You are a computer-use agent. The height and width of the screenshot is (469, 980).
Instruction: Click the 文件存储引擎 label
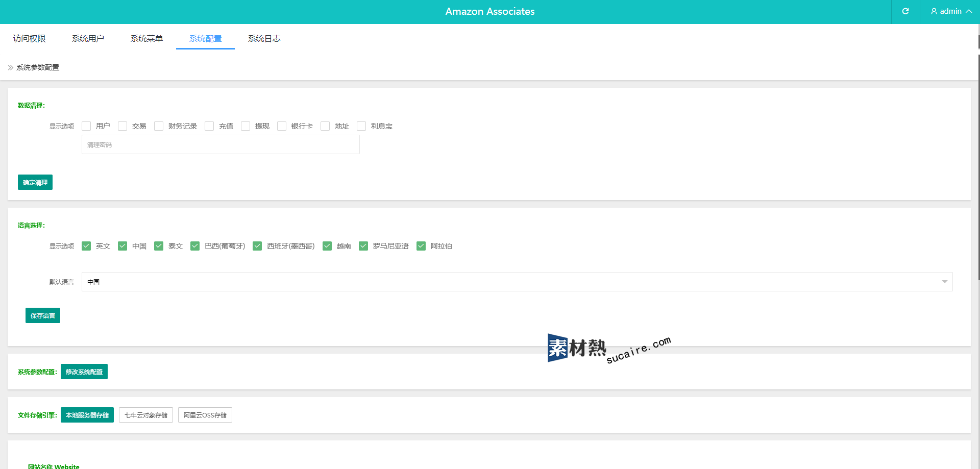37,415
